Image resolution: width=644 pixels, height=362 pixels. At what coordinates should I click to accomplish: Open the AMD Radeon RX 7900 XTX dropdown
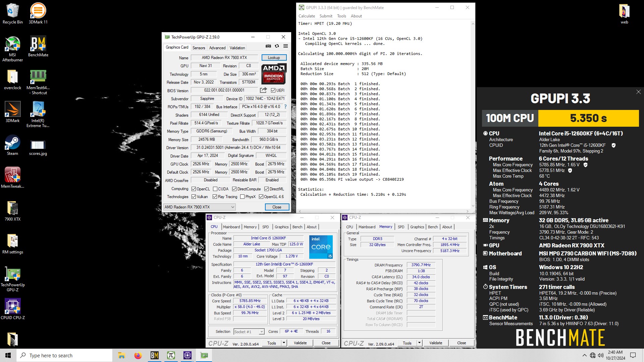pos(199,207)
